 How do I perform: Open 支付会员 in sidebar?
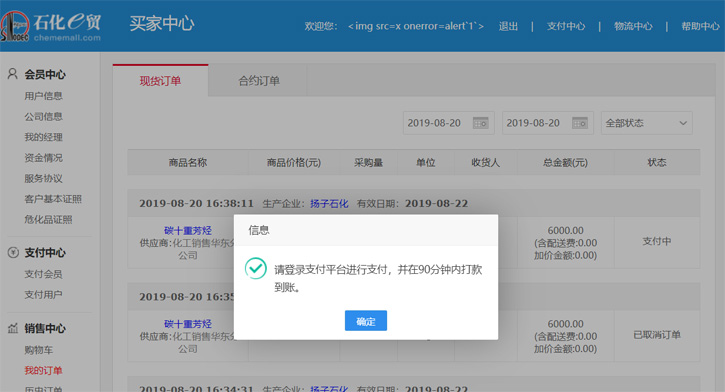(43, 274)
